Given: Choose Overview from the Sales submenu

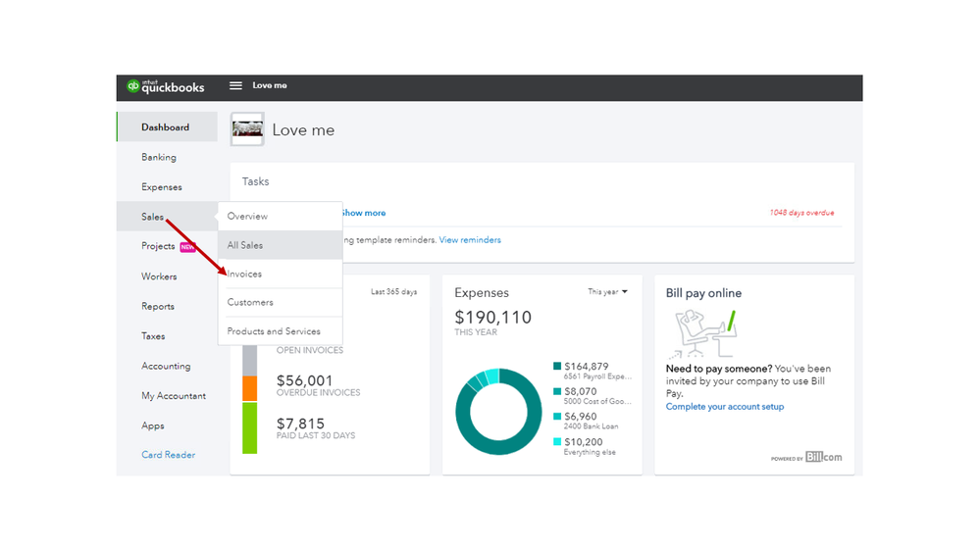Looking at the screenshot, I should (x=280, y=216).
